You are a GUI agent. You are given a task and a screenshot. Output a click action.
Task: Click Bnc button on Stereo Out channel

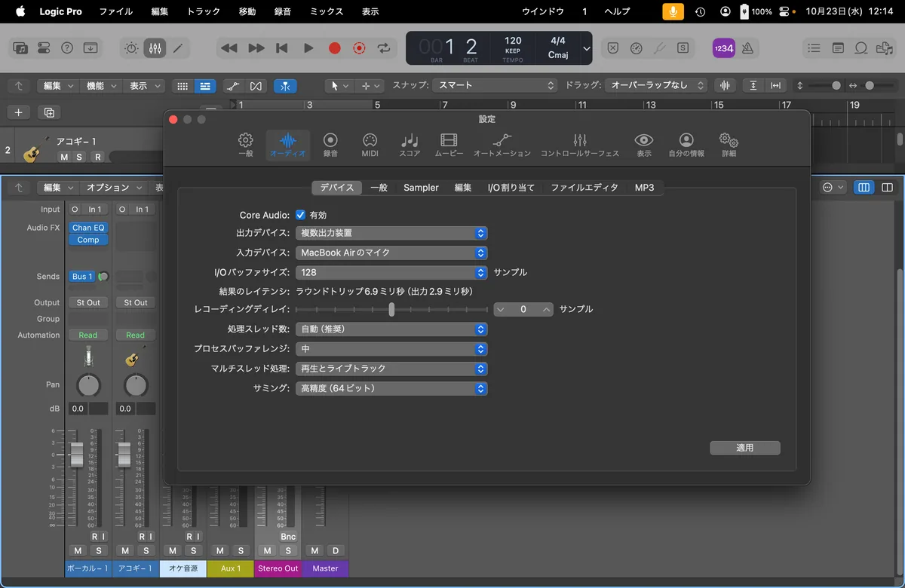point(288,537)
